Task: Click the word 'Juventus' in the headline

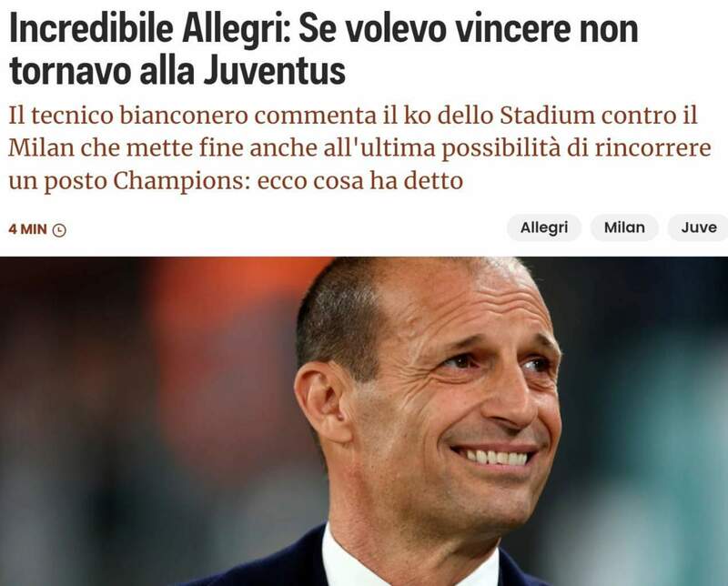Action: pyautogui.click(x=275, y=72)
